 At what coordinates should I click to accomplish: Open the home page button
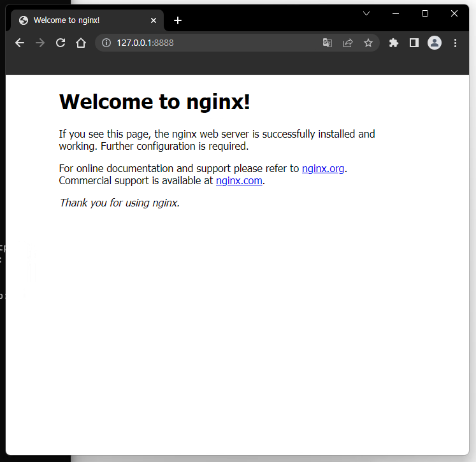pos(81,43)
